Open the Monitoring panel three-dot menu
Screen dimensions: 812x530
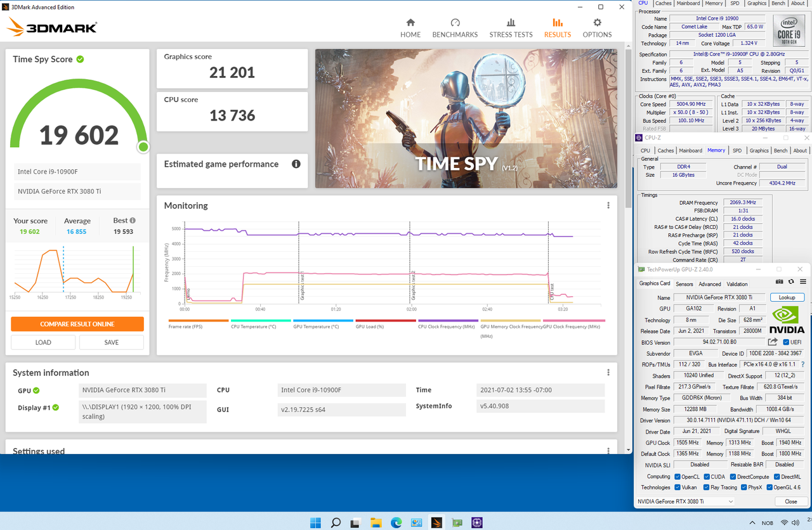click(608, 205)
